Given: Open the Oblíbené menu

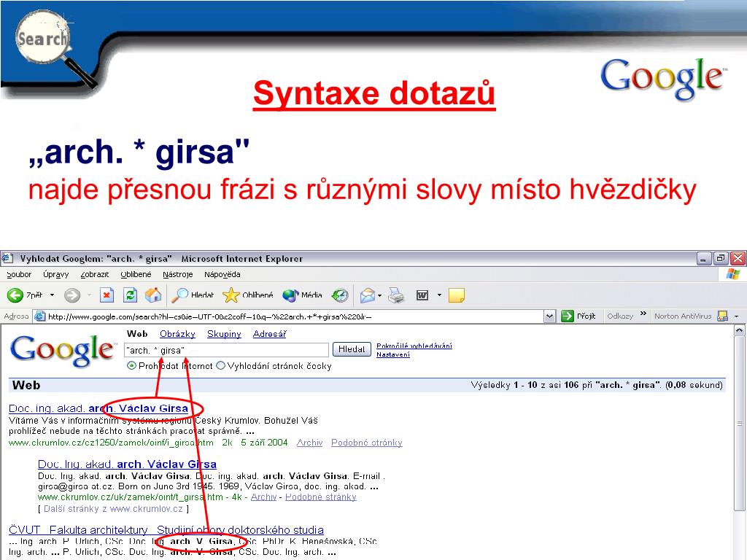Looking at the screenshot, I should pos(136,274).
